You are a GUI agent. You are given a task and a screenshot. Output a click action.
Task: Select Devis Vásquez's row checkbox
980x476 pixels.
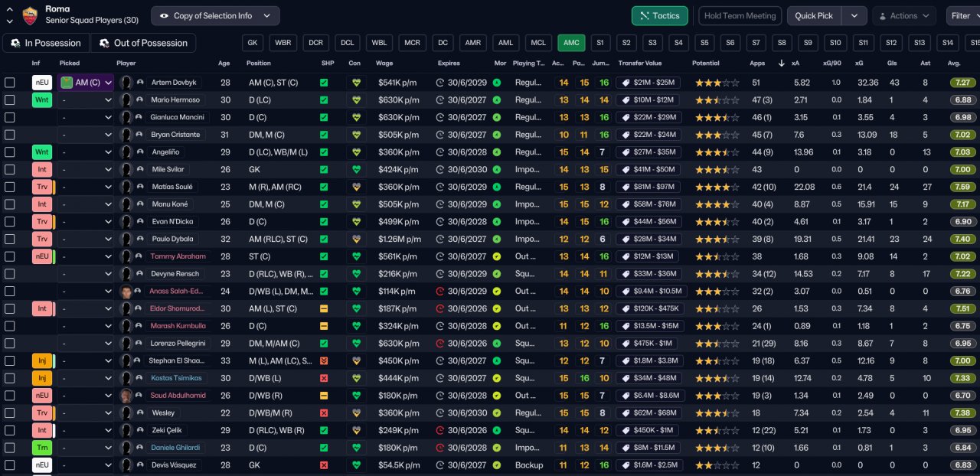coord(10,465)
